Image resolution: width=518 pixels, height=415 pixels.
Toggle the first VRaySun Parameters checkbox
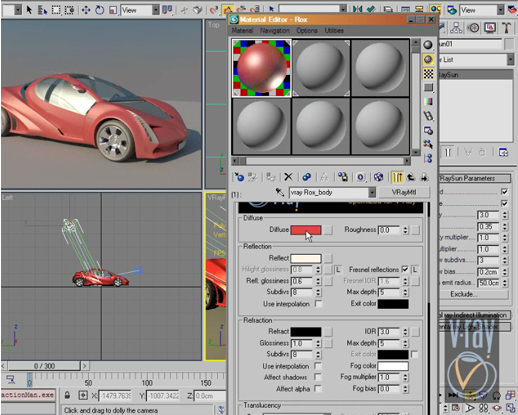point(504,192)
